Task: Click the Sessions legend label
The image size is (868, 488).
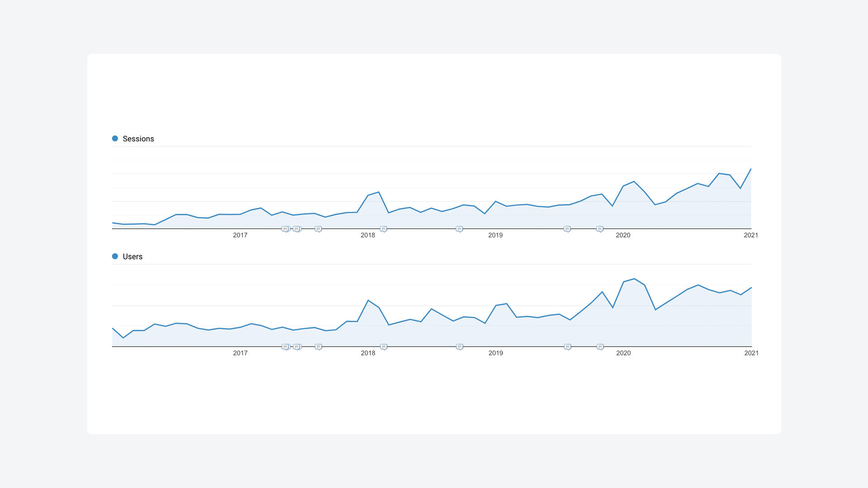Action: coord(138,139)
